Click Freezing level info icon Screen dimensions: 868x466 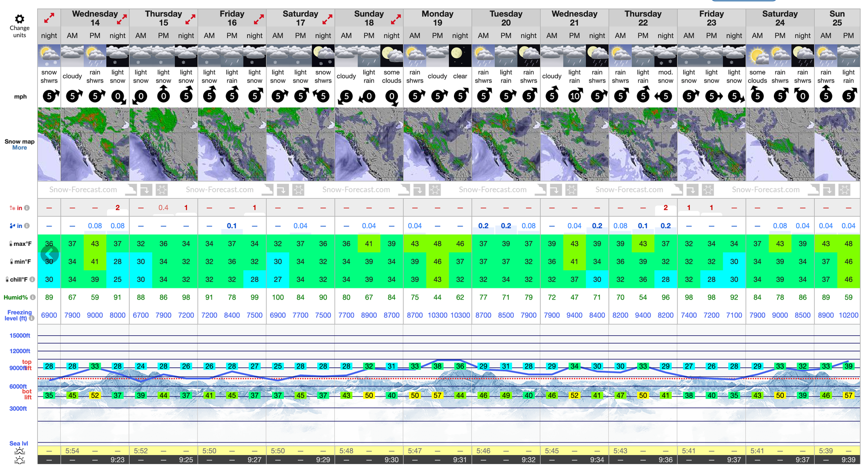pyautogui.click(x=32, y=318)
